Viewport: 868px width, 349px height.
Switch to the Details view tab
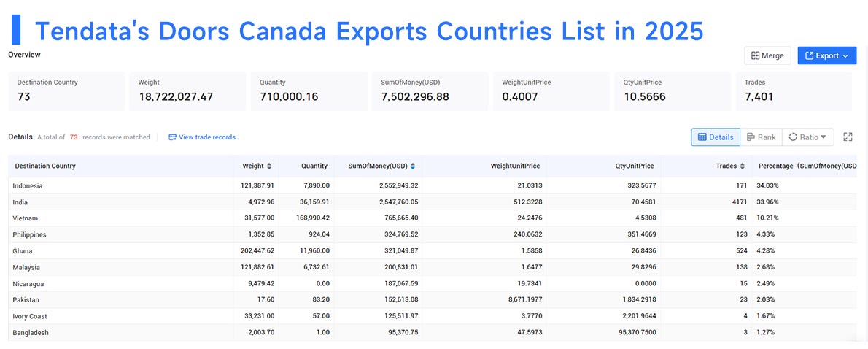click(716, 137)
